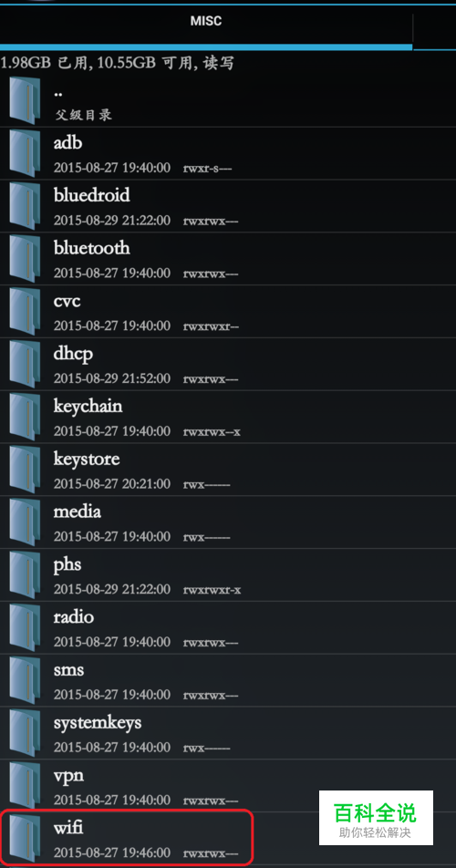Click the storage usage status text

pyautogui.click(x=117, y=63)
